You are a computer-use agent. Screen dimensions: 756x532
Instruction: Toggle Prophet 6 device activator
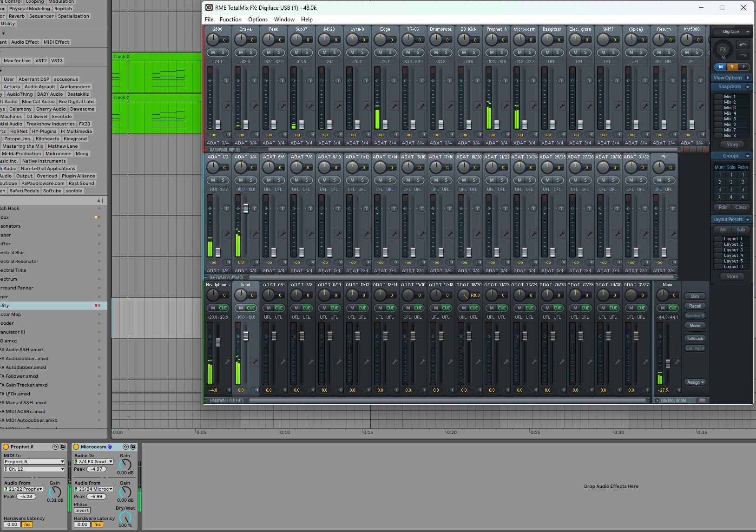click(x=6, y=447)
